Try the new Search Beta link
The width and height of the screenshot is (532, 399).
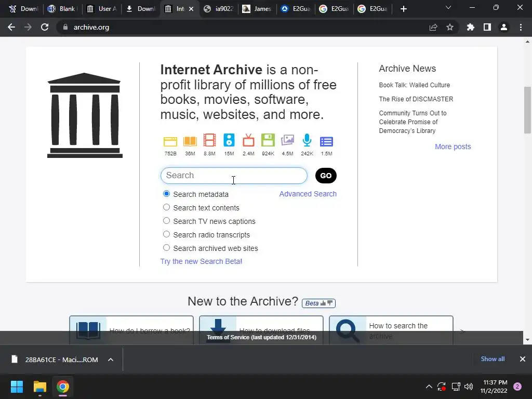tap(201, 261)
